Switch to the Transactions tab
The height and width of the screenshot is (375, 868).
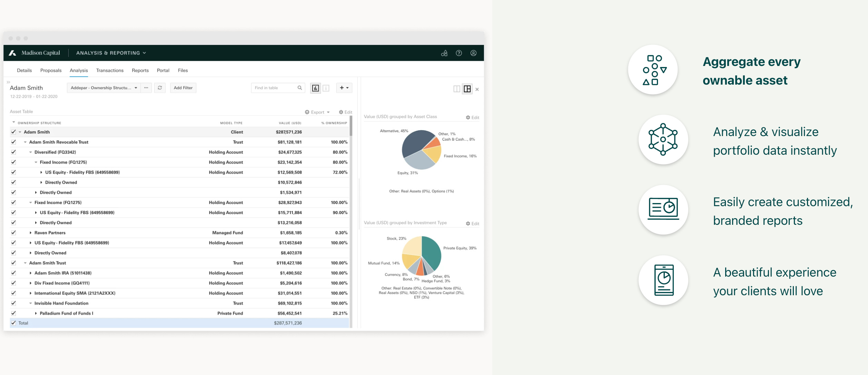tap(110, 70)
